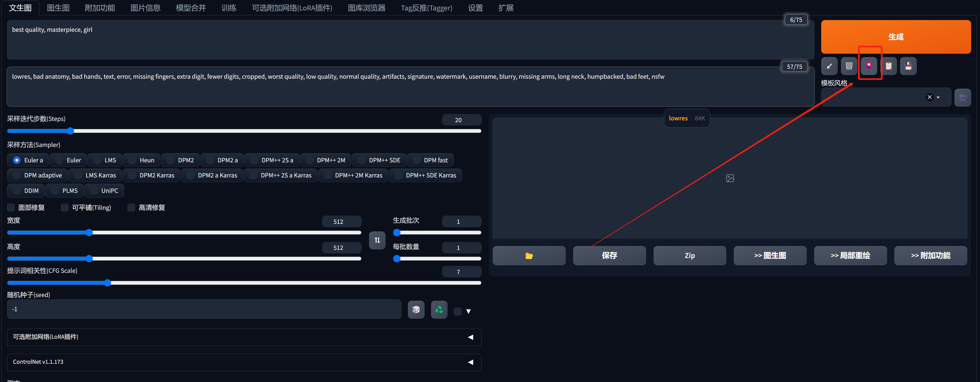Viewport: 980px width, 382px height.
Task: Select UniPC sampler
Action: (x=104, y=190)
